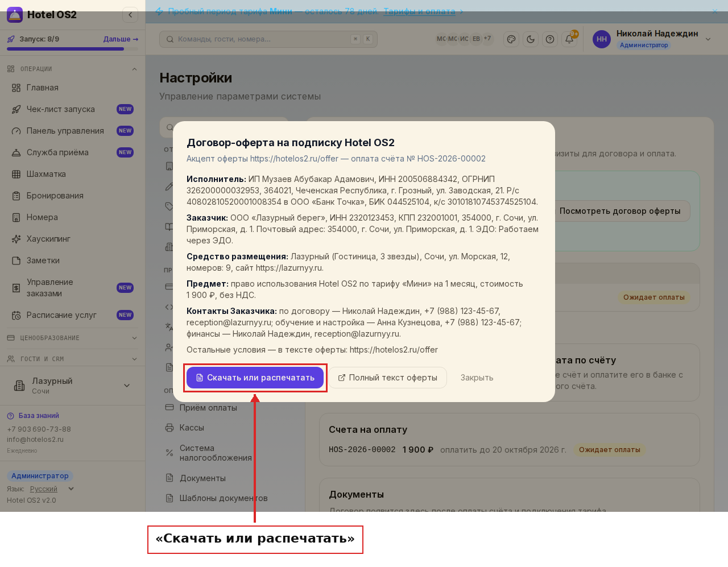Image resolution: width=728 pixels, height=567 pixels.
Task: Open the color theme palette icon
Action: click(511, 39)
